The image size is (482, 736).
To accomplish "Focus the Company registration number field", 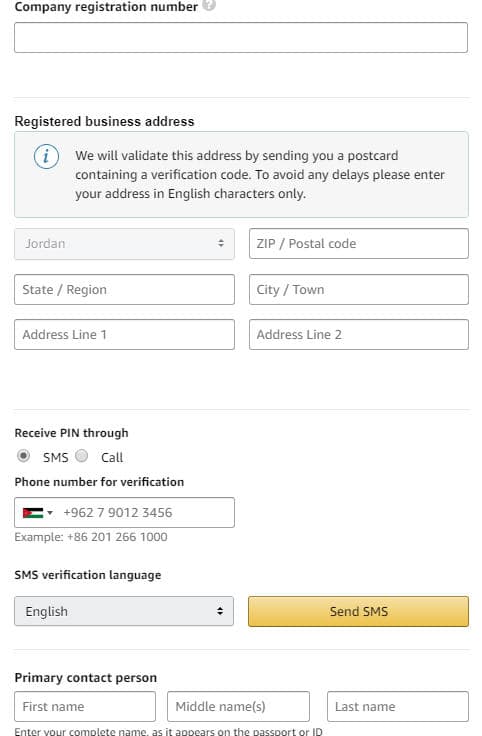I will tap(241, 38).
